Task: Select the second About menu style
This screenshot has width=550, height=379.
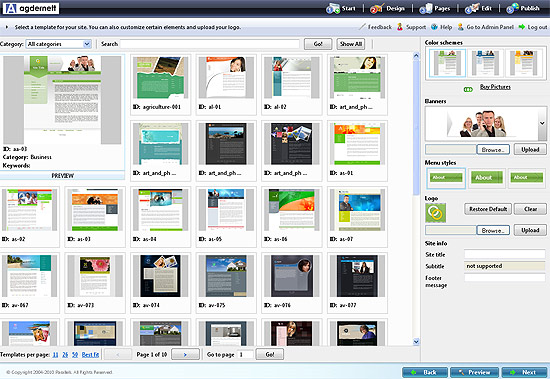Action: (x=486, y=178)
